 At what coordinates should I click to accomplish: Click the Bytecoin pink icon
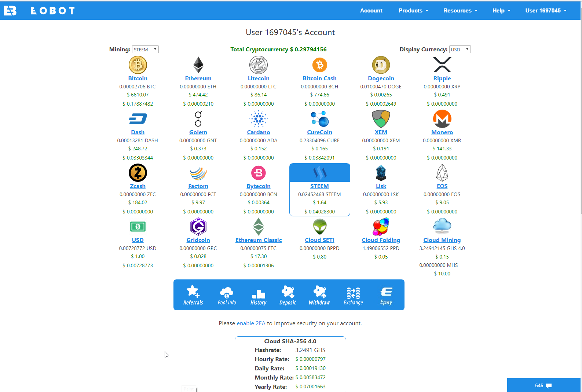[x=259, y=173]
